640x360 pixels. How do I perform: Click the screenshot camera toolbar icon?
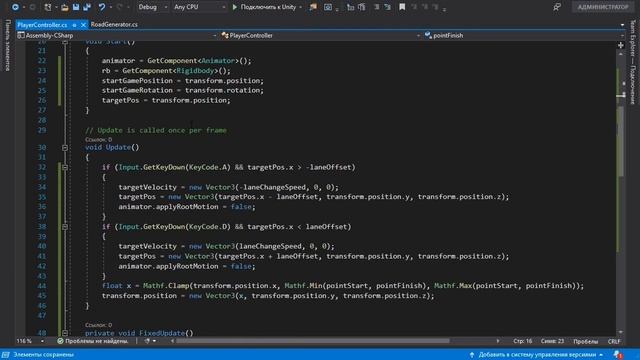328,7
